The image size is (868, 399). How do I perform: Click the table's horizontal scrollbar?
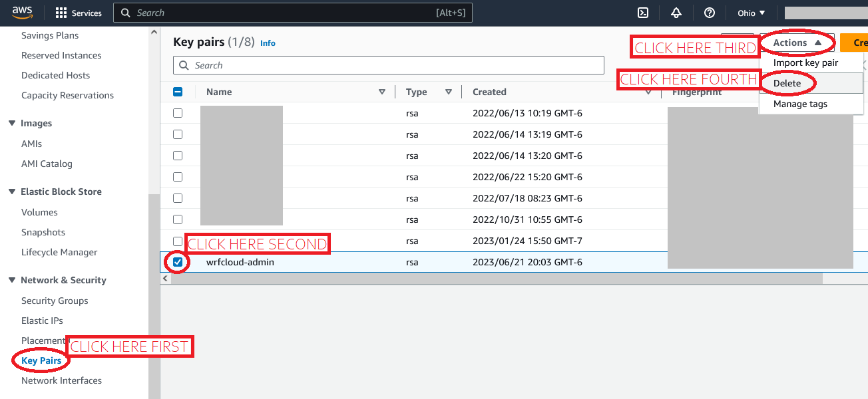pos(497,278)
